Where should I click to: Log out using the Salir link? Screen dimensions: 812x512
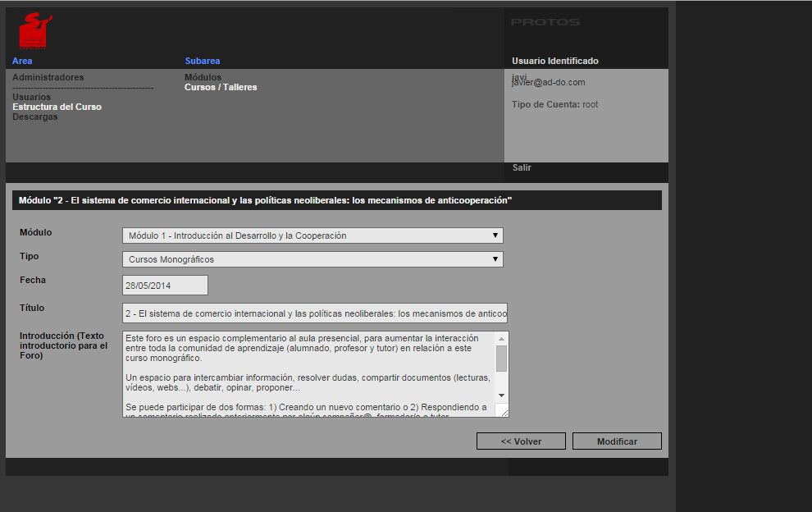click(x=522, y=167)
